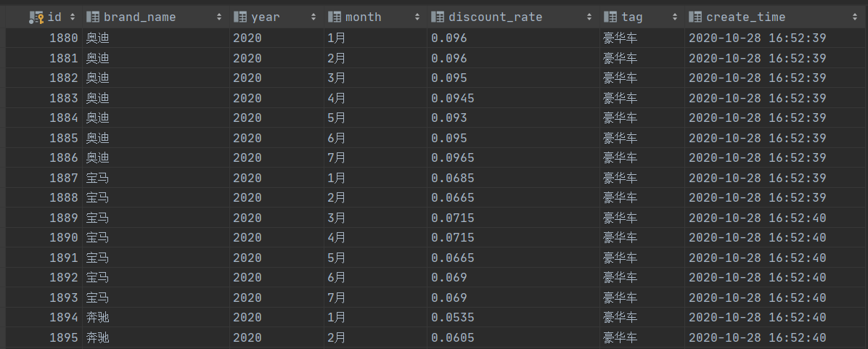Select the id column header
The width and height of the screenshot is (868, 349).
pyautogui.click(x=44, y=17)
